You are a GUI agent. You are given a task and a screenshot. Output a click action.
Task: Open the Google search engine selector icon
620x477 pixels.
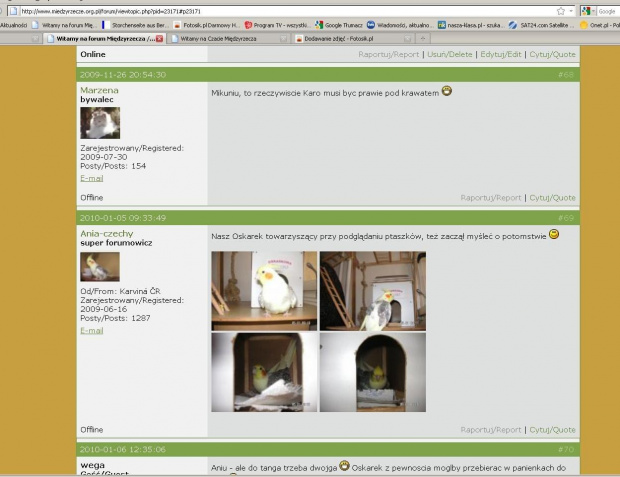586,11
